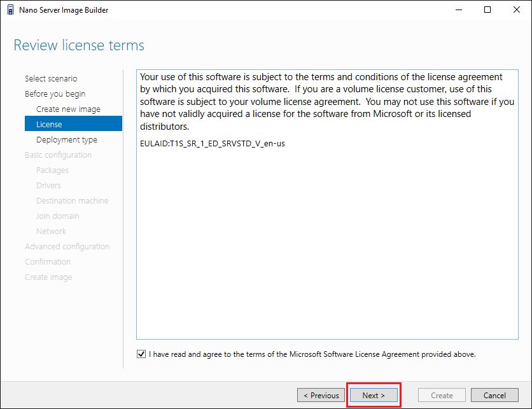
Task: Select Create new image step
Action: [x=68, y=109]
